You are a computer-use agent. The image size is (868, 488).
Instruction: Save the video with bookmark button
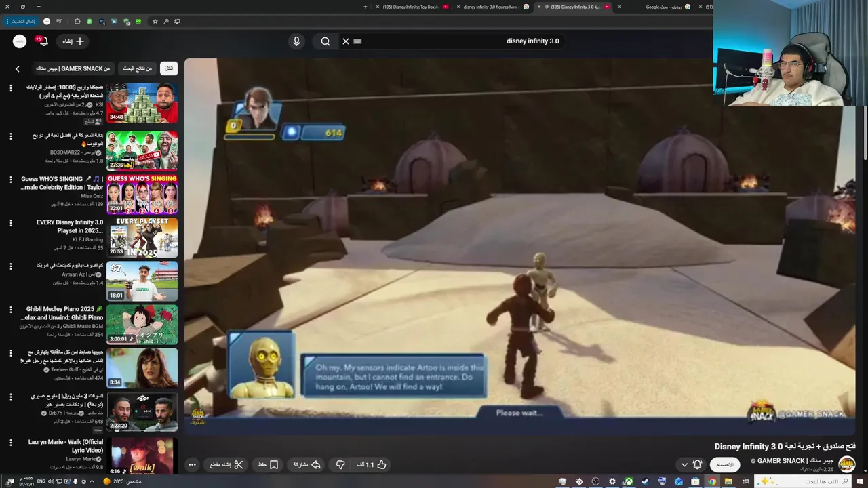click(x=269, y=465)
